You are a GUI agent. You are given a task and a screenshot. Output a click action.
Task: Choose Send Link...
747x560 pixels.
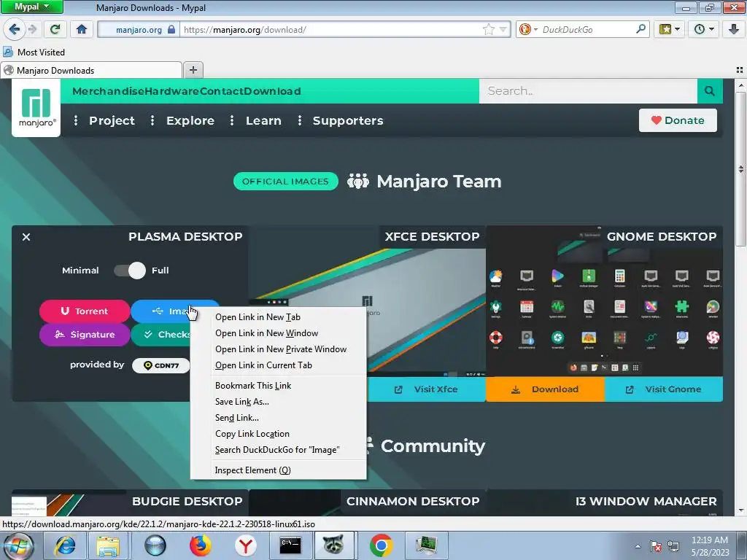pyautogui.click(x=279, y=418)
